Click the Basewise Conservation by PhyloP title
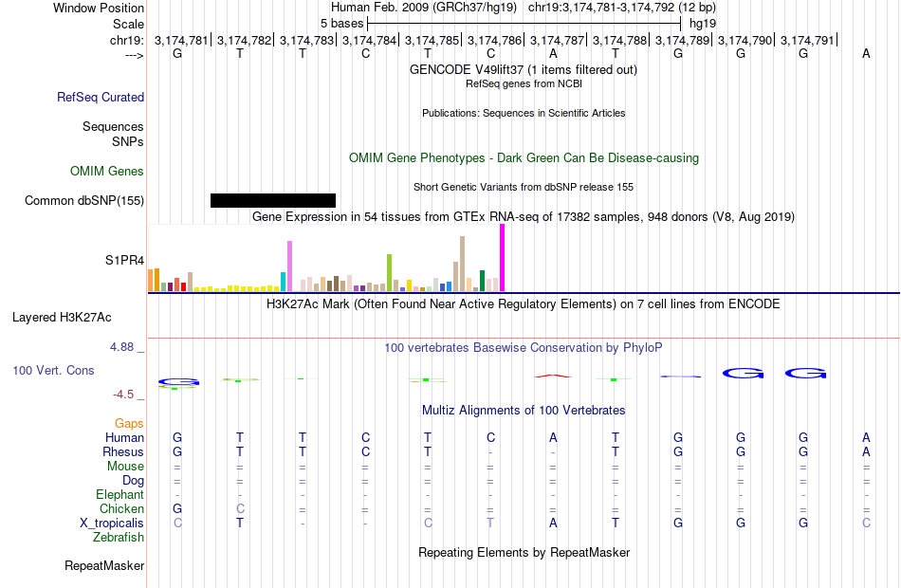 [x=523, y=348]
